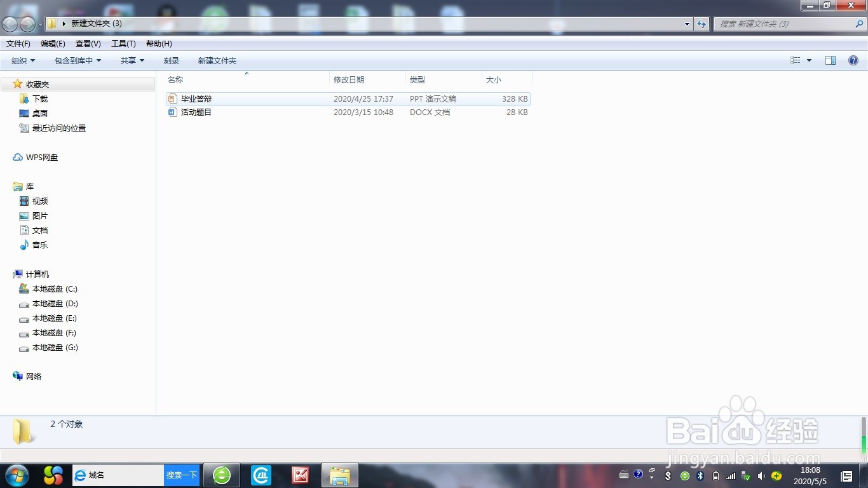Click the type text DOCX 文档
Screen dimensions: 868x488
click(430, 112)
